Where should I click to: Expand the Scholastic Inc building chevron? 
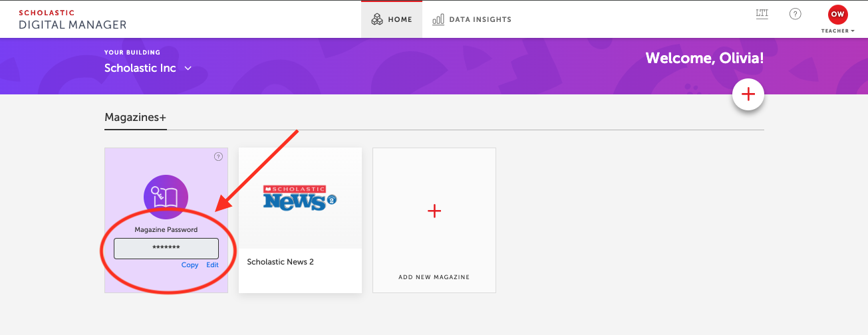point(188,68)
